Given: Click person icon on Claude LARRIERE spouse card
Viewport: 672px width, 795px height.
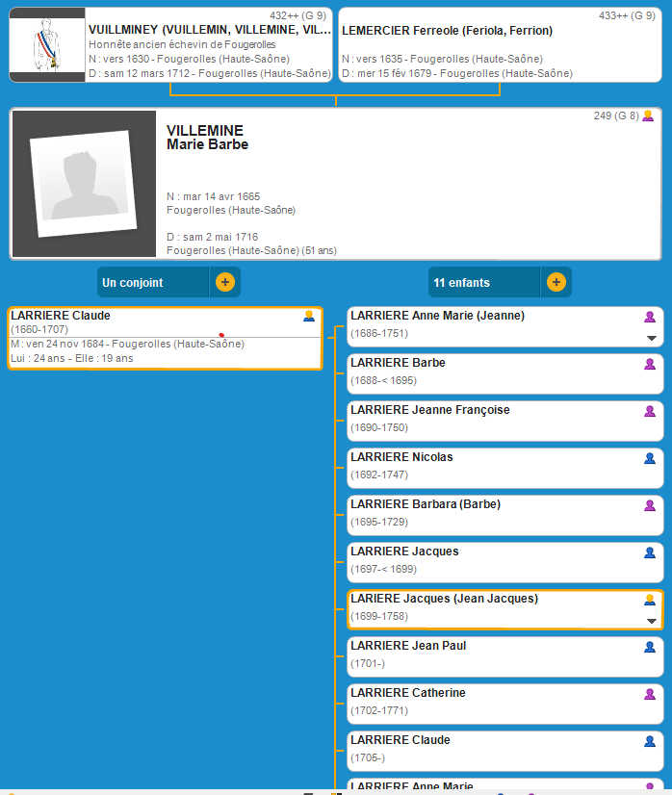Looking at the screenshot, I should tap(309, 316).
